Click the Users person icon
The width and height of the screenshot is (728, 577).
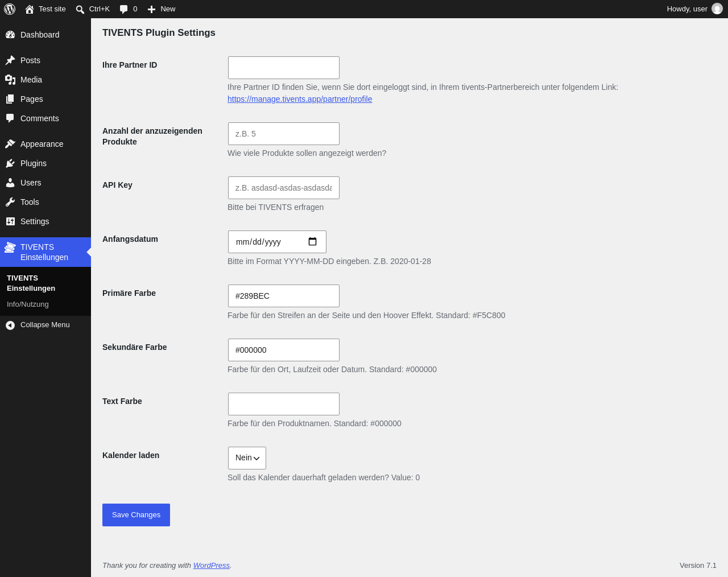click(10, 183)
